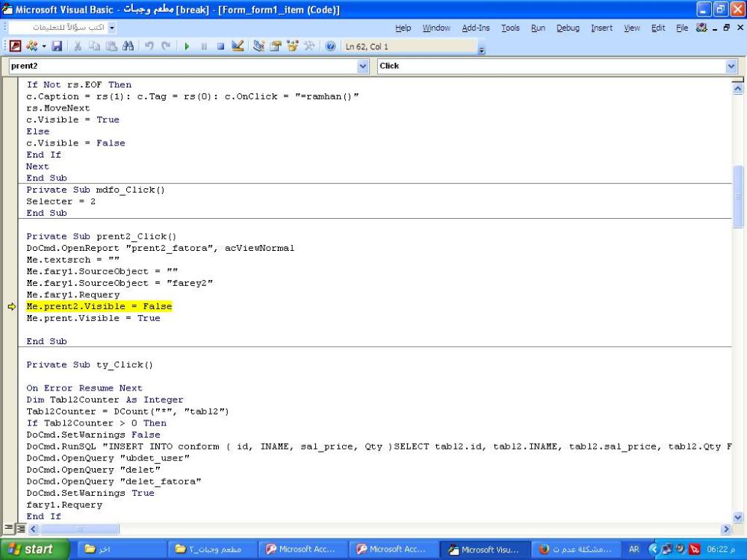Click the Break pause icon
The image size is (747, 560).
pyautogui.click(x=204, y=46)
